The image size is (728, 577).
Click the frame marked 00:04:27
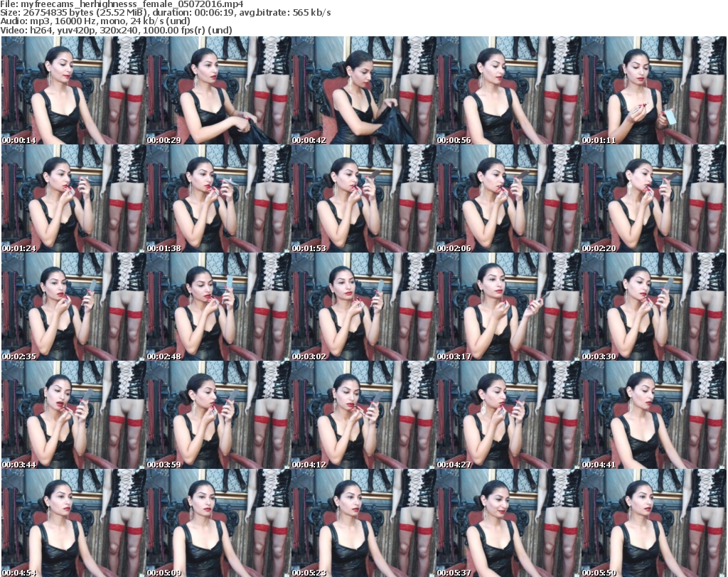click(508, 415)
